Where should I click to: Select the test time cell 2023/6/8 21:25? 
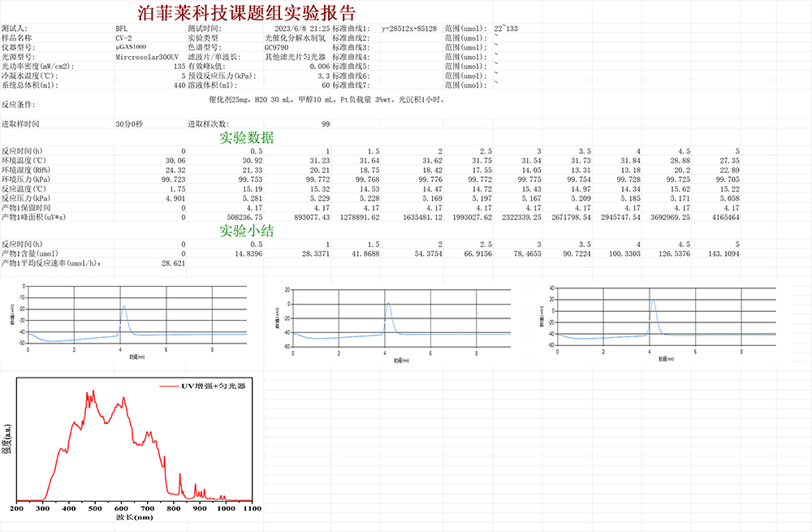tap(307, 28)
